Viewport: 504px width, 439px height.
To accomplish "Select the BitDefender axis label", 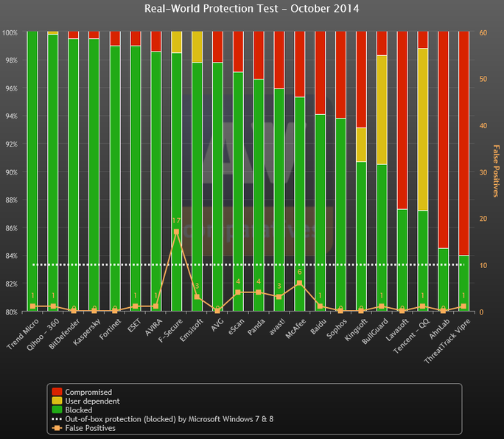I will tap(65, 334).
